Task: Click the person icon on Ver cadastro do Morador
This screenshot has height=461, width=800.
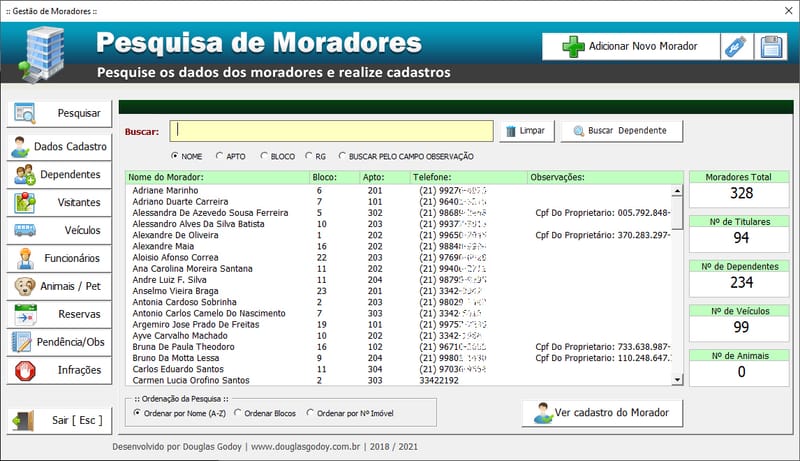Action: coord(543,413)
